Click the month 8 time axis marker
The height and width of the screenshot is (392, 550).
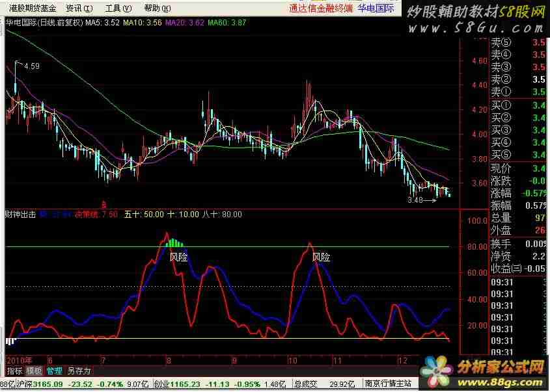[x=169, y=360]
